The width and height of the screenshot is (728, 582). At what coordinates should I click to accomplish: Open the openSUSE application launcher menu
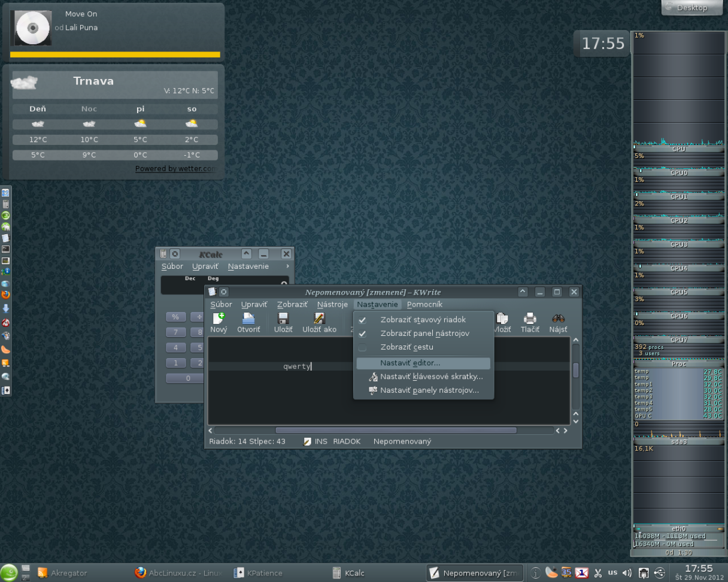click(x=9, y=572)
